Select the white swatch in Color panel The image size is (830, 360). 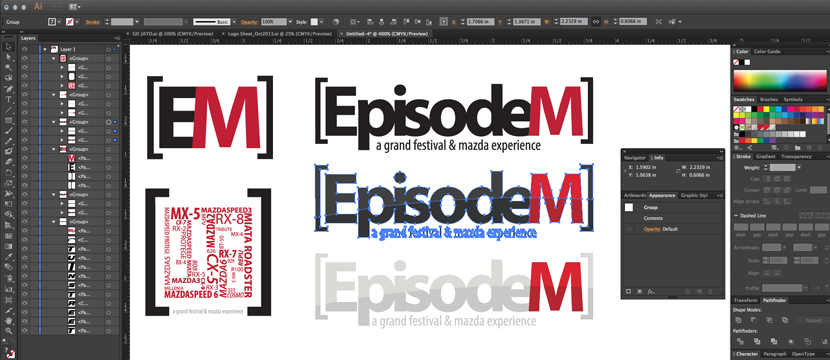(747, 62)
